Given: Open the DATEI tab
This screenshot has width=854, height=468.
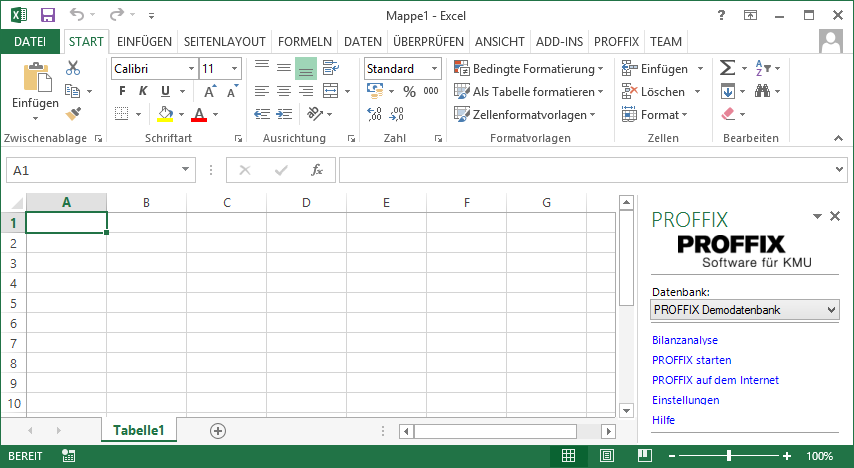Looking at the screenshot, I should [x=30, y=42].
